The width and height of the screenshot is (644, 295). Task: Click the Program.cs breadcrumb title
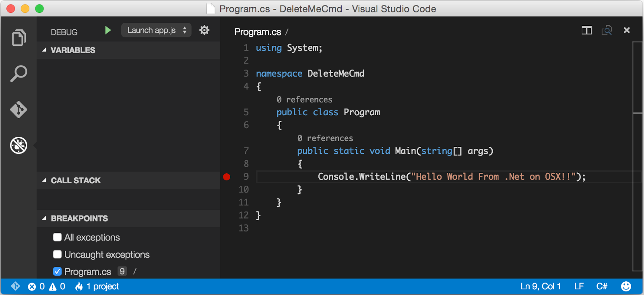258,32
